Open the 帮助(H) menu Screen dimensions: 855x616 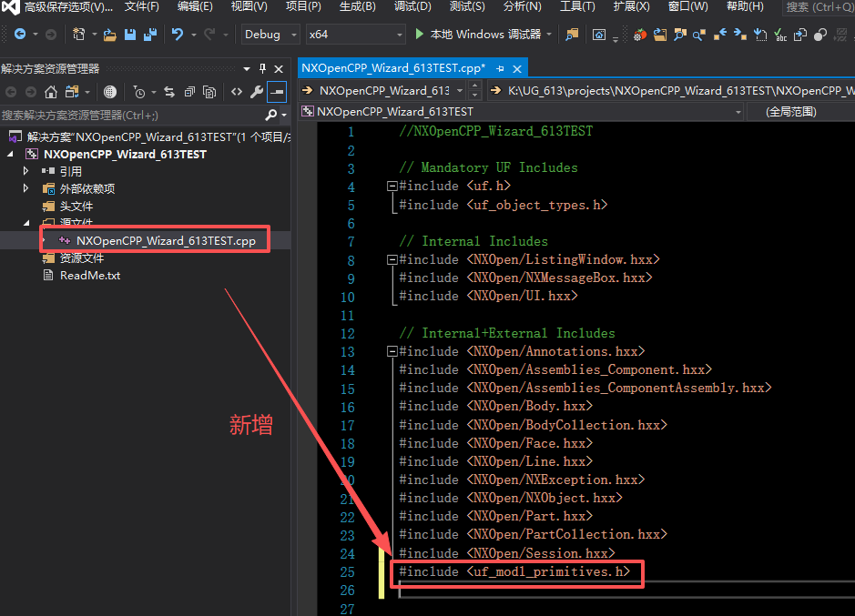pos(745,6)
